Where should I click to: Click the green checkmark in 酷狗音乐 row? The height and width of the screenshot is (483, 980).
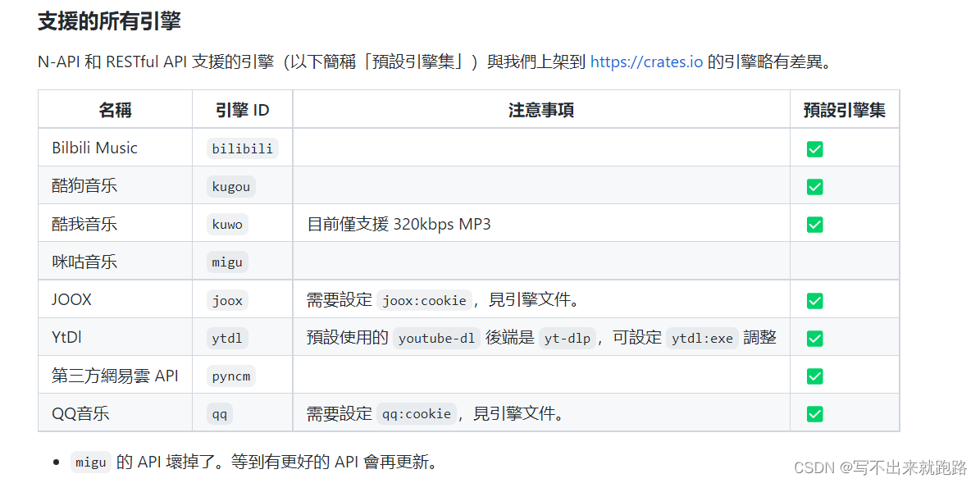point(814,186)
